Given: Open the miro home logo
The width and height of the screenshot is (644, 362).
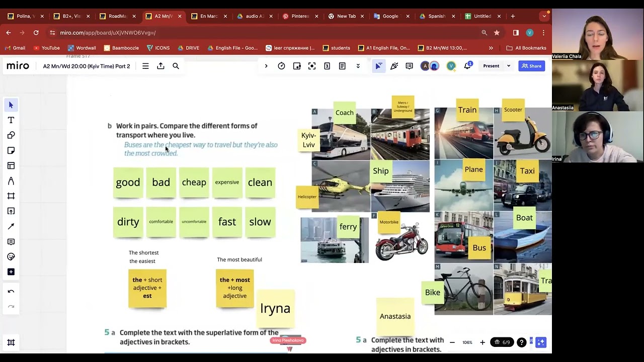Looking at the screenshot, I should 18,66.
